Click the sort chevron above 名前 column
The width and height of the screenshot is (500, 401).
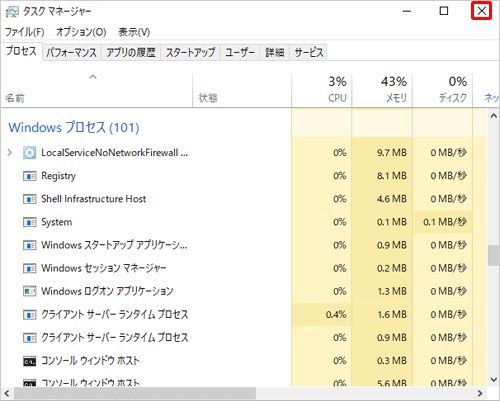[x=93, y=77]
